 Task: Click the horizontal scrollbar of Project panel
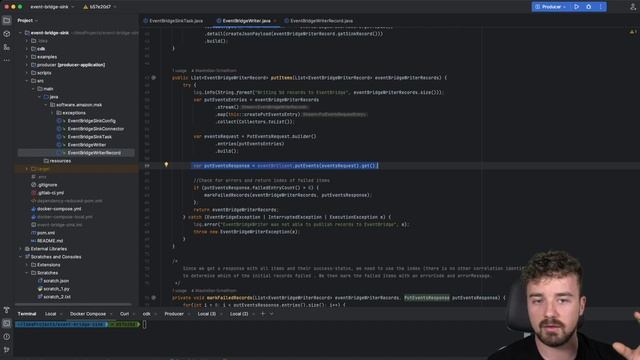[73, 304]
